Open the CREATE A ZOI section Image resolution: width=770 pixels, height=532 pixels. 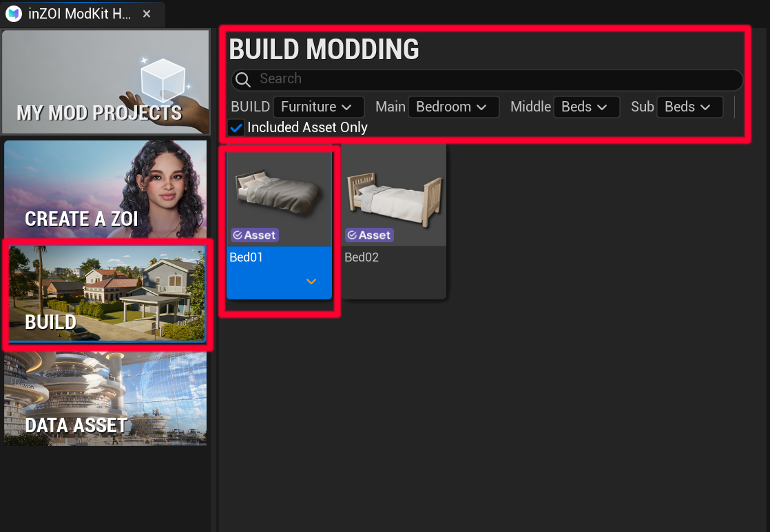[x=105, y=189]
